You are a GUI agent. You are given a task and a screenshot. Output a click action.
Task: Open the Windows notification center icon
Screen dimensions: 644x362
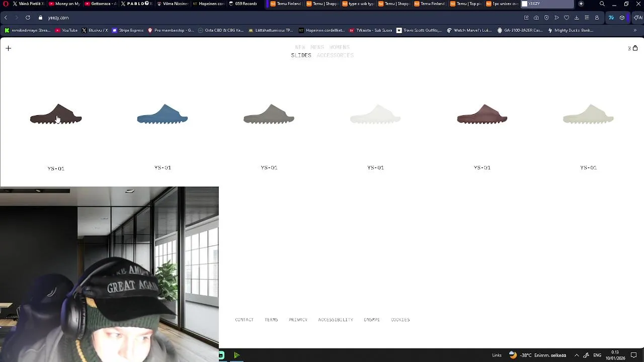click(634, 355)
